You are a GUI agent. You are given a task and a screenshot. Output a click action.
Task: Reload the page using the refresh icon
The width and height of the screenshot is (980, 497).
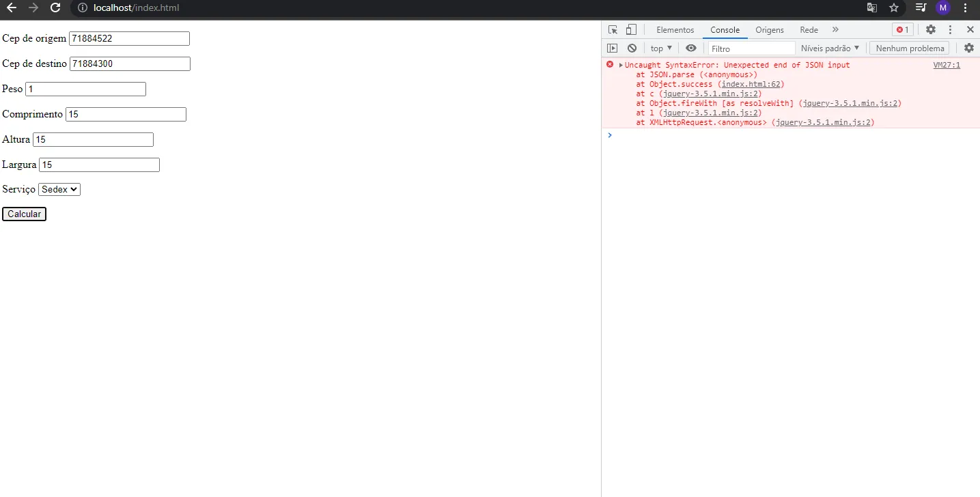tap(55, 8)
